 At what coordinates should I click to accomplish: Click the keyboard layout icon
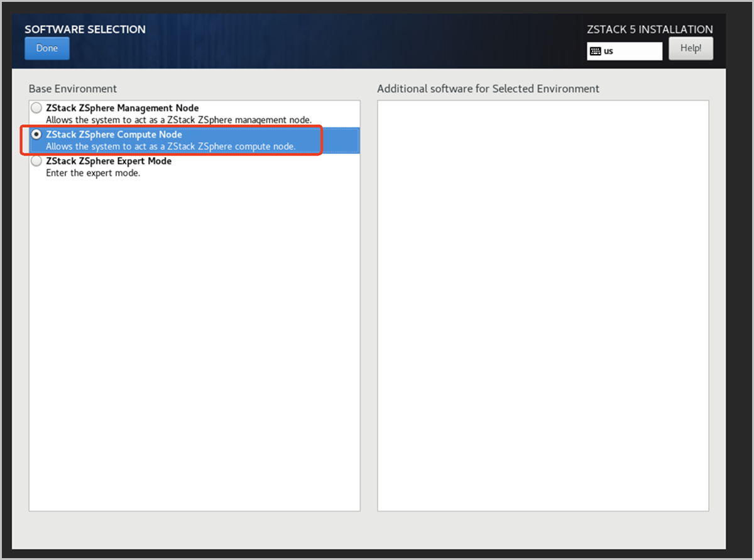[x=596, y=52]
